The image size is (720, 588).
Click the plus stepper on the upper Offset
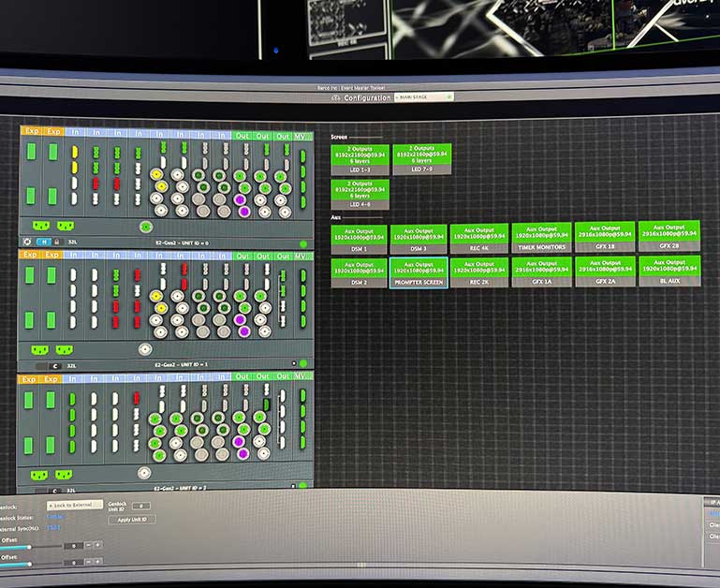click(x=98, y=545)
